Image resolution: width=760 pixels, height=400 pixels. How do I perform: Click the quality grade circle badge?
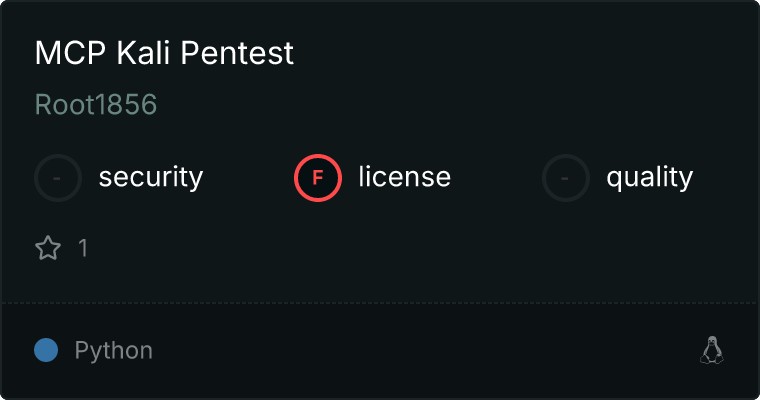tap(566, 178)
